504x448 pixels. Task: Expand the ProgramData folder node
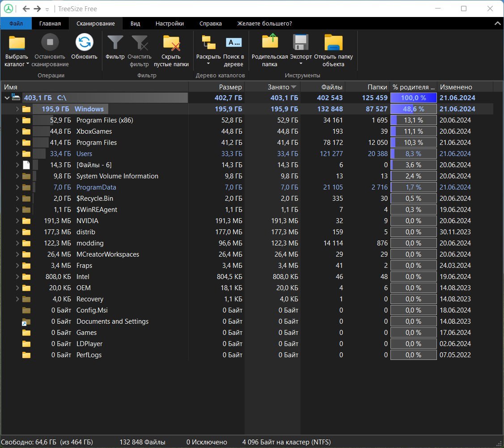pyautogui.click(x=17, y=187)
